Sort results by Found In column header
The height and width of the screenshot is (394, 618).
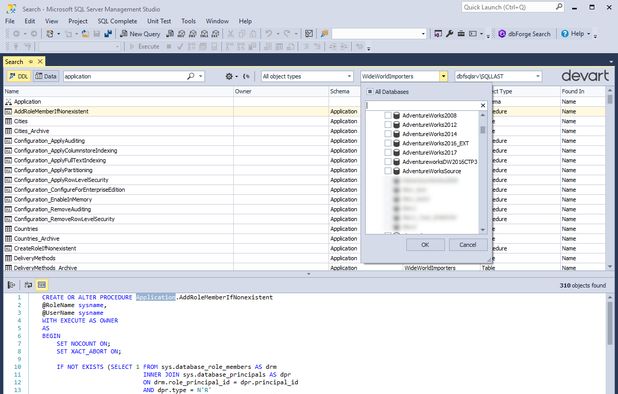point(583,91)
